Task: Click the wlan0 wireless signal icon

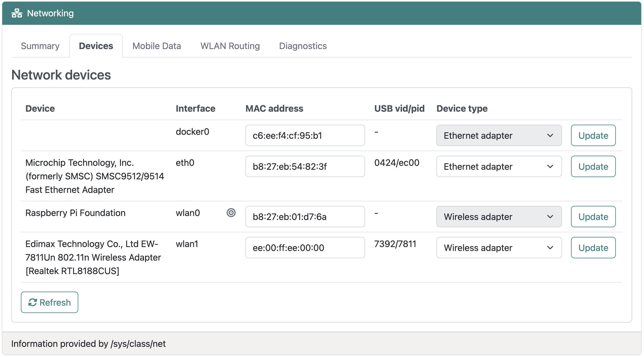Action: 231,213
